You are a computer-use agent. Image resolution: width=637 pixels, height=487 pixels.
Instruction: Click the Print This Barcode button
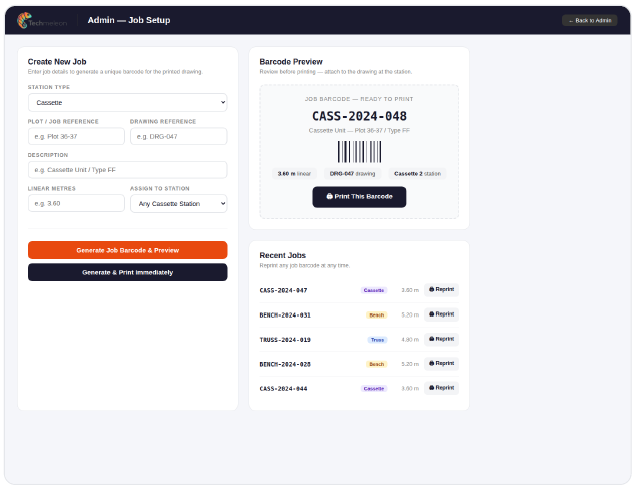[359, 197]
